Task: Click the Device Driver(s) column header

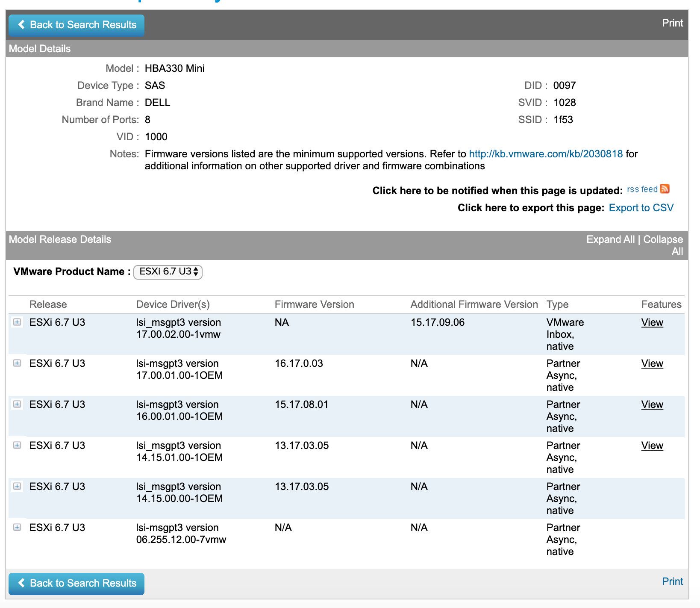Action: click(173, 304)
